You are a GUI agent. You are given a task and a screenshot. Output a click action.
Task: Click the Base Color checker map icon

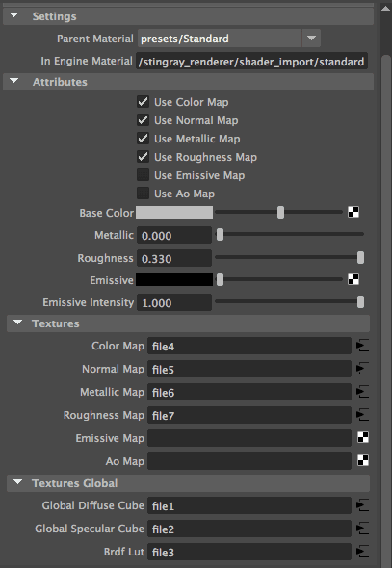[x=353, y=212]
